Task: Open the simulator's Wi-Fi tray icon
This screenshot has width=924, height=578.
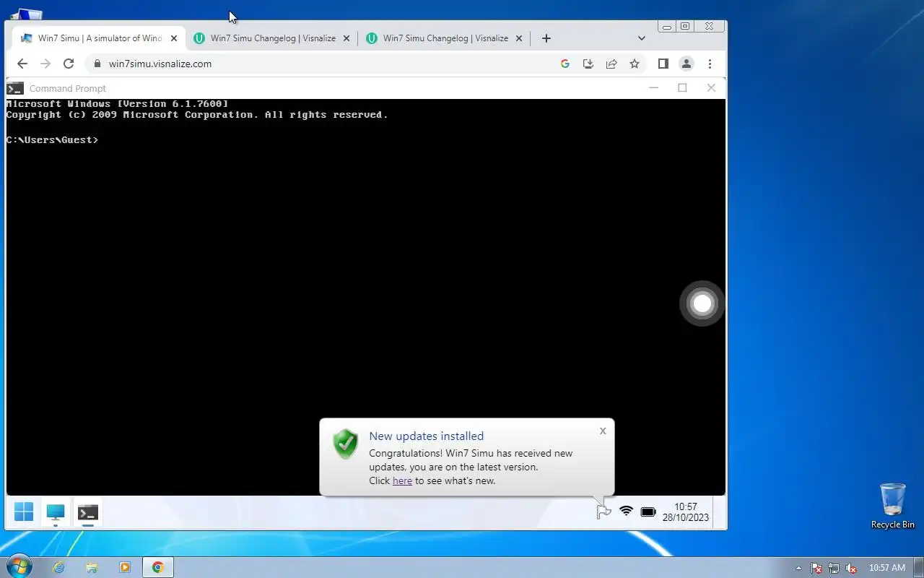Action: (x=626, y=512)
